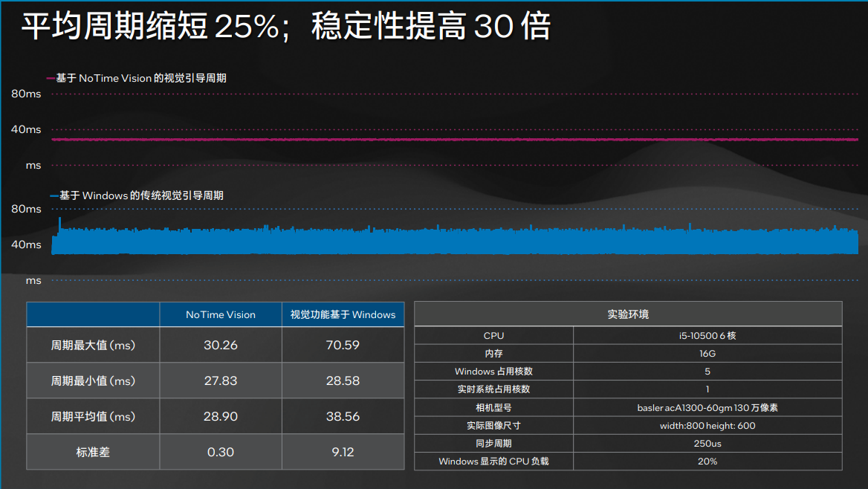Select the value 27.83 in the table

(x=220, y=381)
